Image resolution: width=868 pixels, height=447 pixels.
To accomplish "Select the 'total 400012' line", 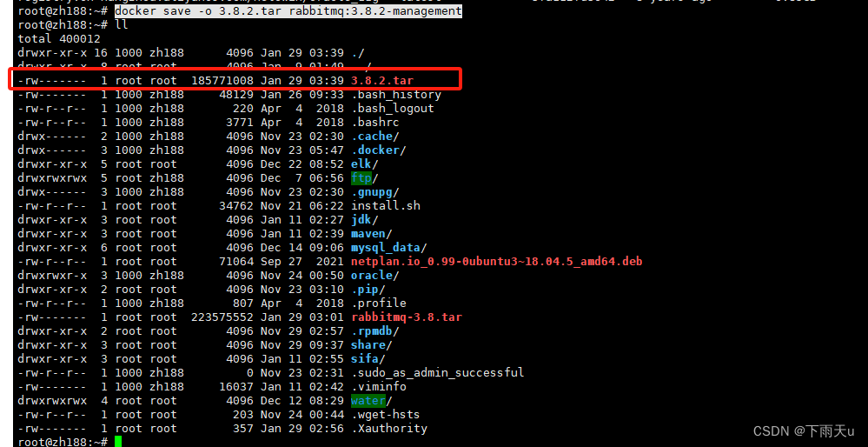I will tap(59, 39).
